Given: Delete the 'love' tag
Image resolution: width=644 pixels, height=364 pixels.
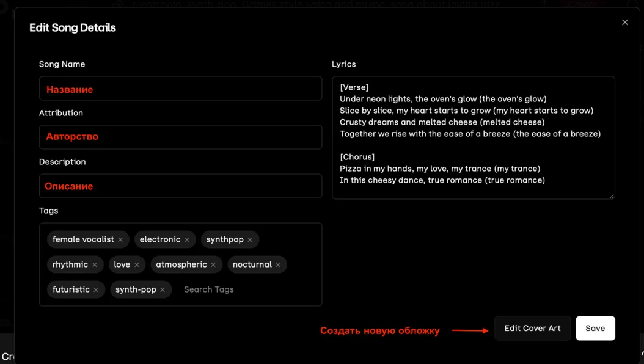Looking at the screenshot, I should click(x=137, y=265).
